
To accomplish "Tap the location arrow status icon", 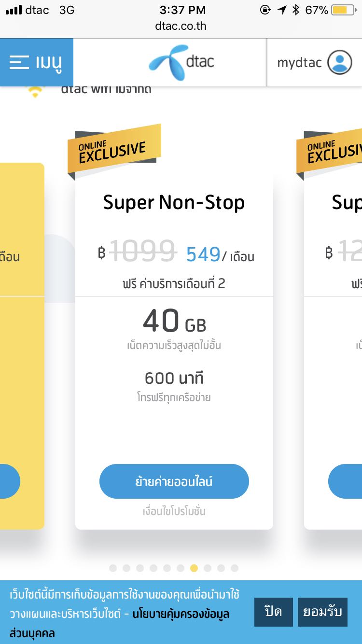I will click(282, 10).
